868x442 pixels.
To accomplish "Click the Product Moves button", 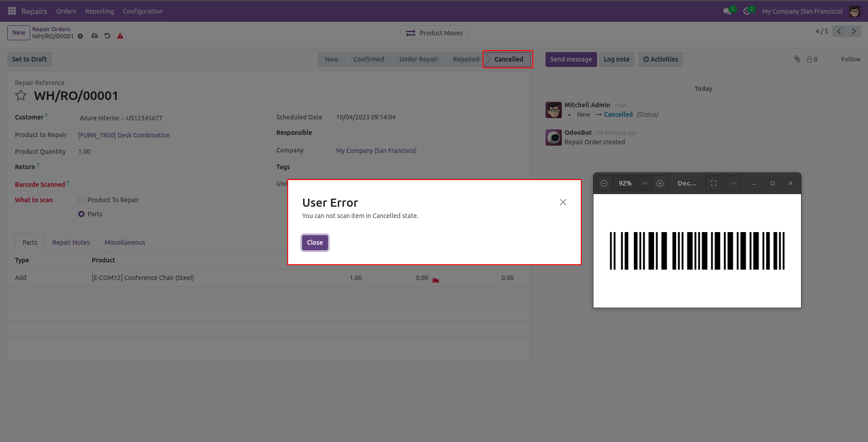I will point(434,33).
